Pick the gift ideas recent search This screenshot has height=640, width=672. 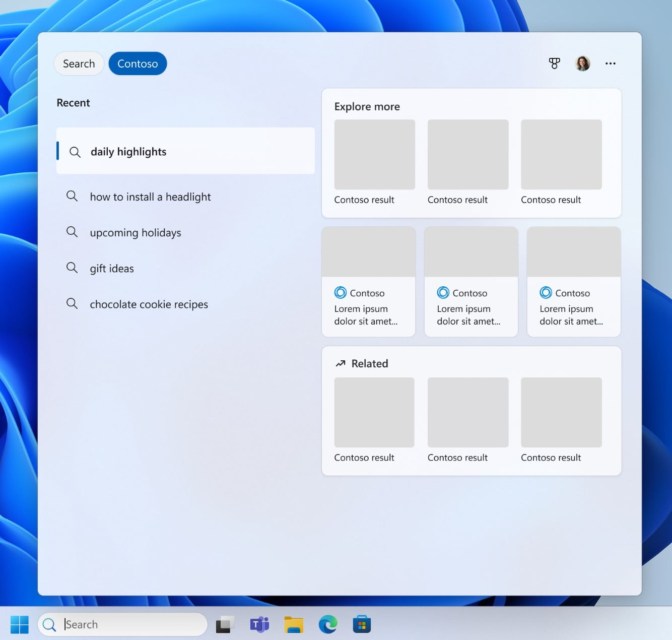(x=112, y=269)
